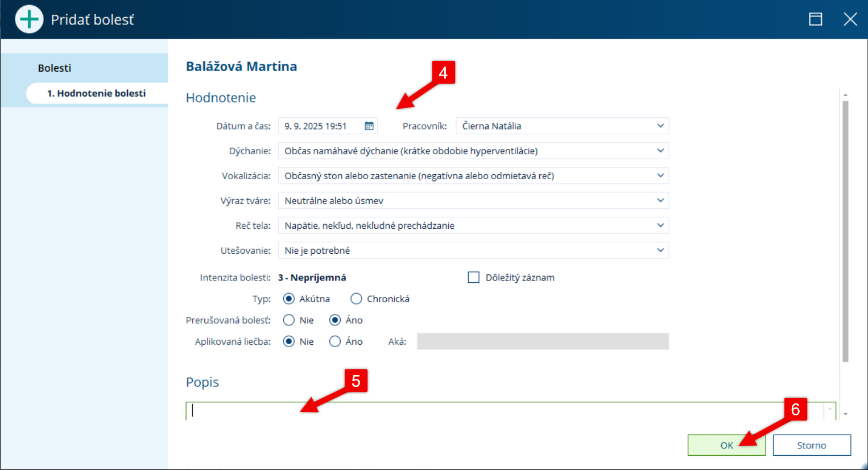This screenshot has height=470, width=868.
Task: Click the Popis section heading
Action: click(x=202, y=382)
